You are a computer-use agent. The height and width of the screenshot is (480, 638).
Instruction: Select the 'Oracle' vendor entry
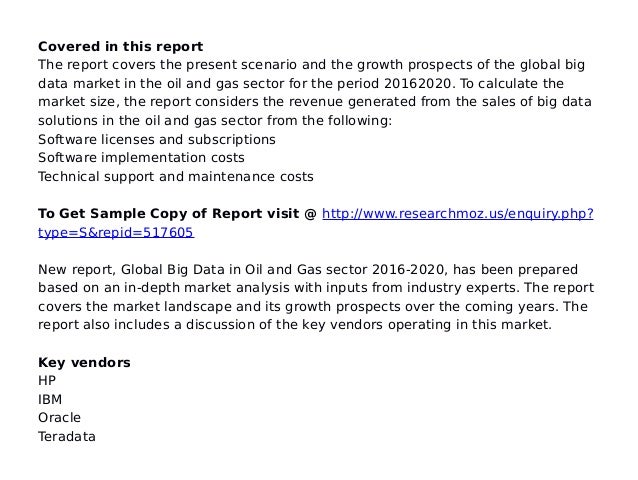59,418
